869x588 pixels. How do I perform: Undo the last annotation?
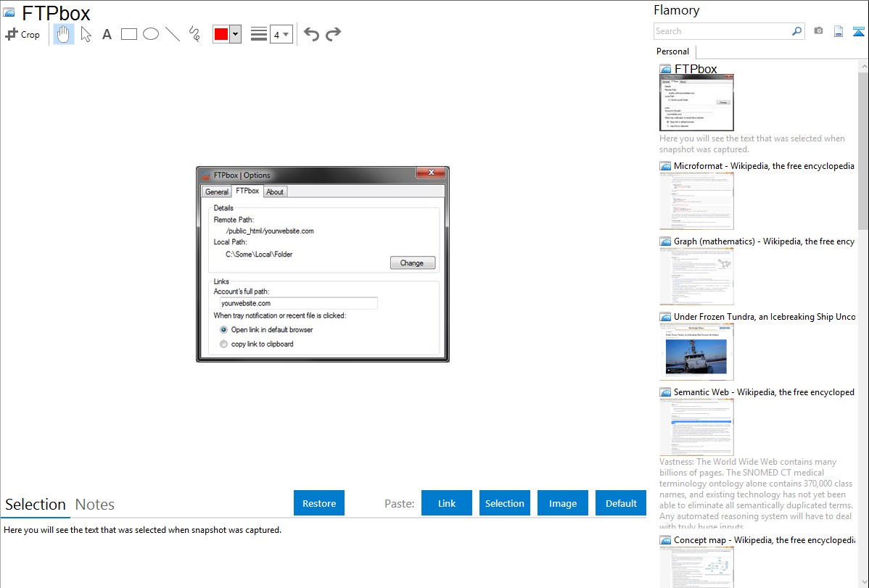[311, 34]
